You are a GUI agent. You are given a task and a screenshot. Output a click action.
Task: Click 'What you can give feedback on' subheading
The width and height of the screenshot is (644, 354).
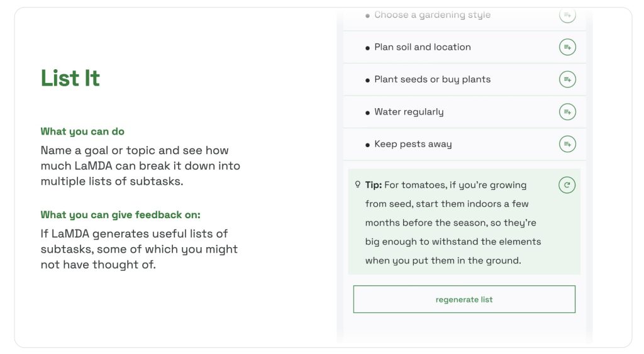pos(120,215)
